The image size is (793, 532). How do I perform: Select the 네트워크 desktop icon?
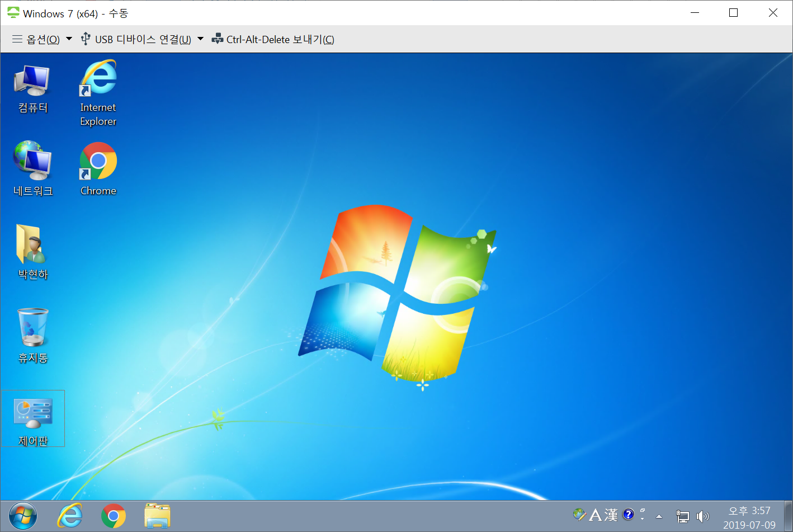(32, 169)
